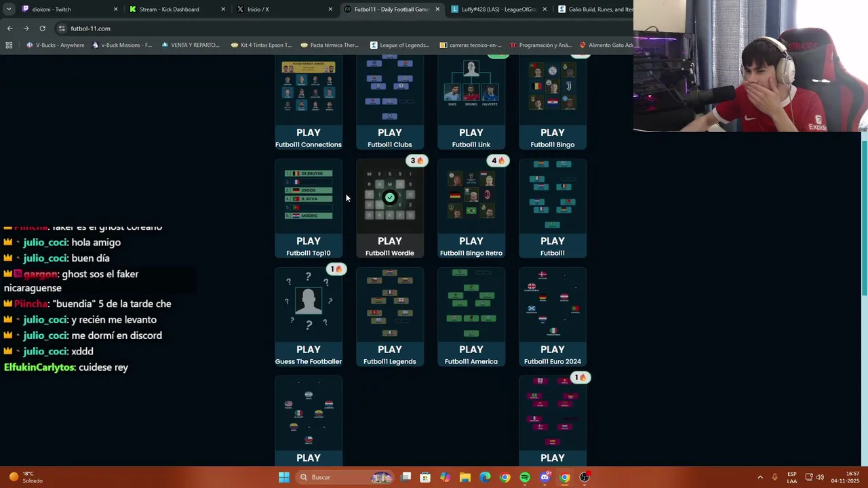This screenshot has width=868, height=488.
Task: Close the Inicio / X tab
Action: click(330, 9)
